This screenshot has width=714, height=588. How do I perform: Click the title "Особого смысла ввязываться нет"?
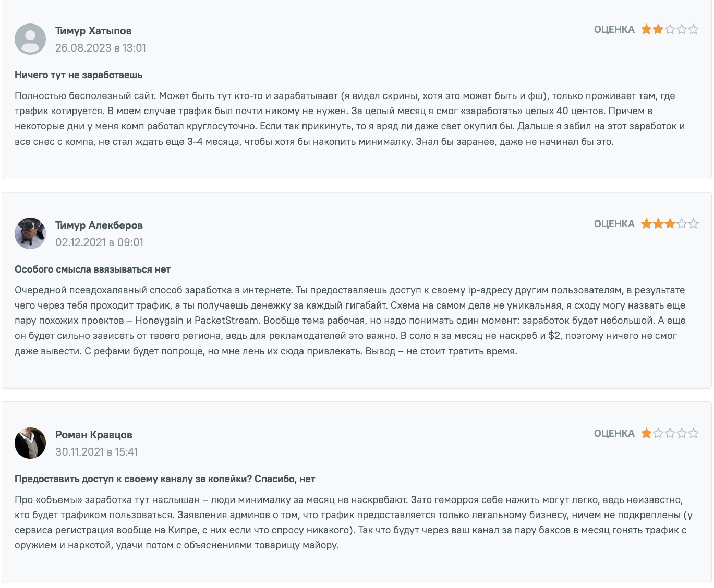click(x=92, y=269)
